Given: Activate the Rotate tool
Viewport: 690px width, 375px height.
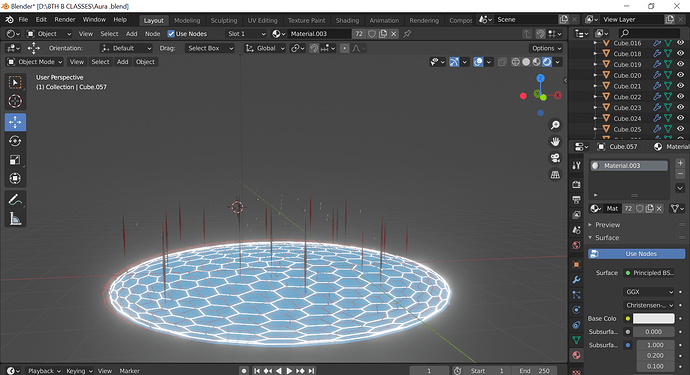Looking at the screenshot, I should [15, 141].
